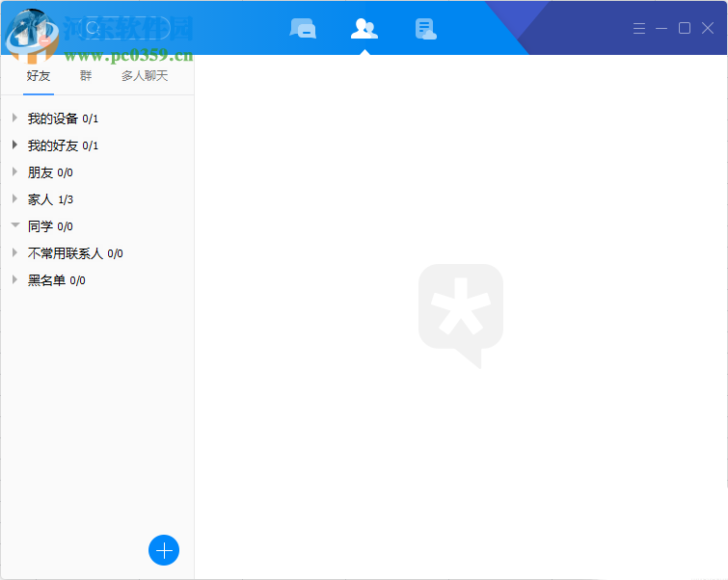
Task: Switch to the 好友 tab
Action: coord(39,76)
